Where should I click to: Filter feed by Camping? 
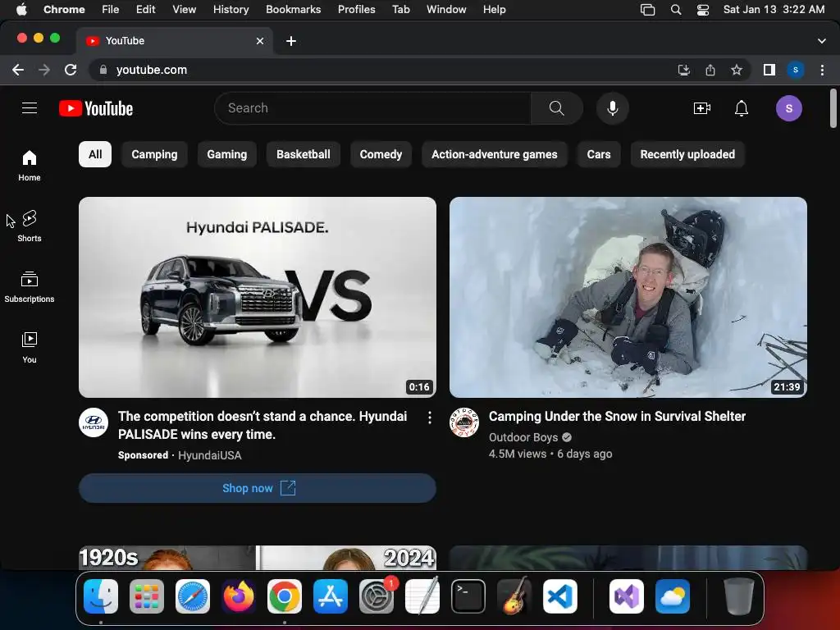(x=154, y=154)
